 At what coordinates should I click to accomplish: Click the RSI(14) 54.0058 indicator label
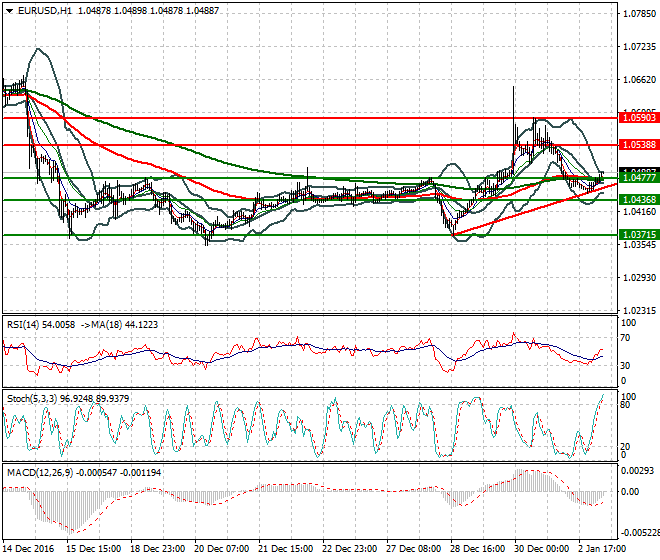41,325
